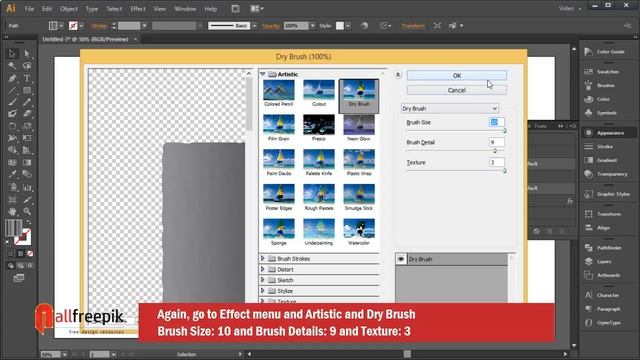Select the Zoom tool
The height and width of the screenshot is (360, 640).
tap(27, 211)
